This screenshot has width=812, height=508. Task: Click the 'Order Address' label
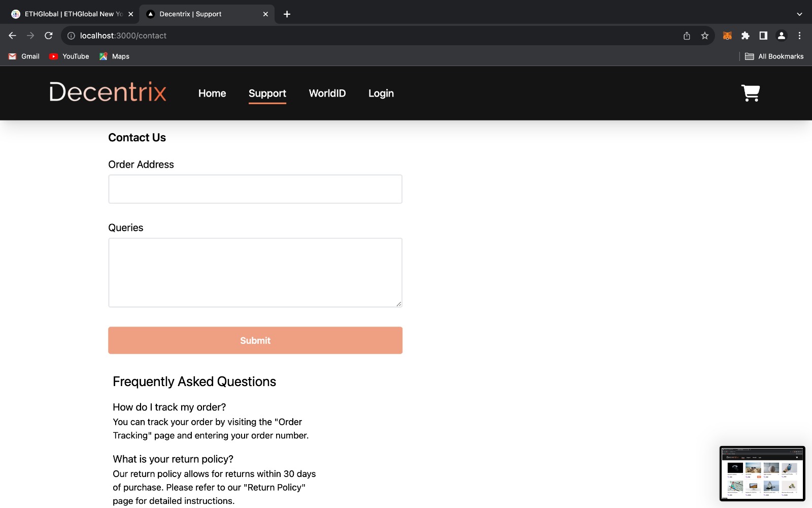click(141, 165)
